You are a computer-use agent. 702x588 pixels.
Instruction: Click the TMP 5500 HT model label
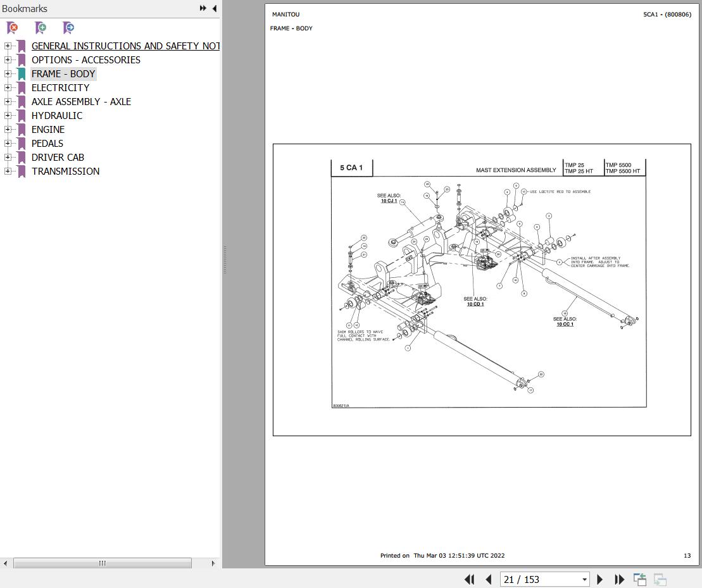click(x=623, y=172)
